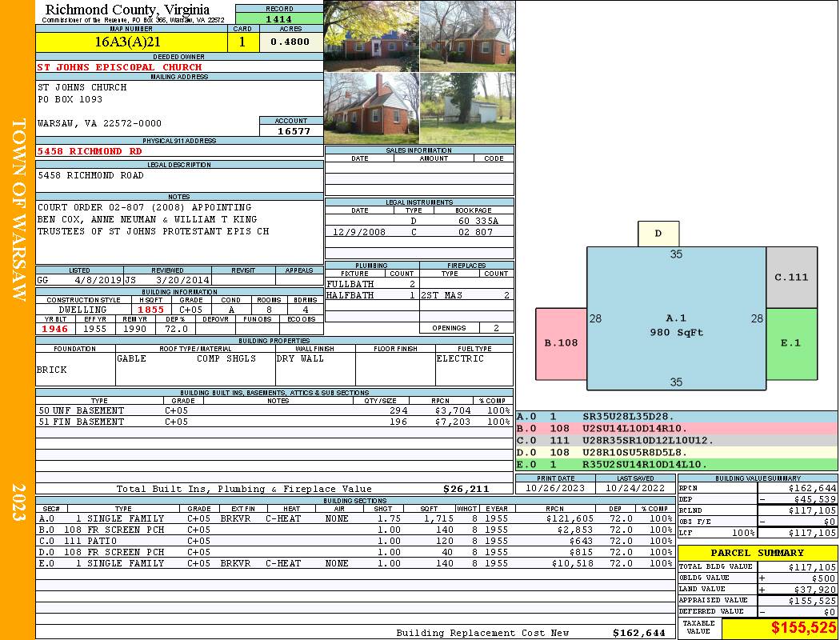
Task: Click the gray C.111 sketch section
Action: click(791, 277)
